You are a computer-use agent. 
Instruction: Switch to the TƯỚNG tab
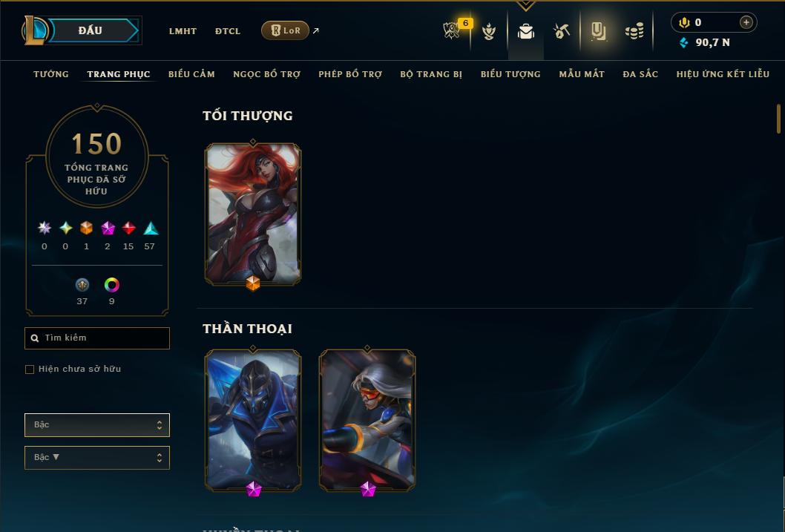51,74
